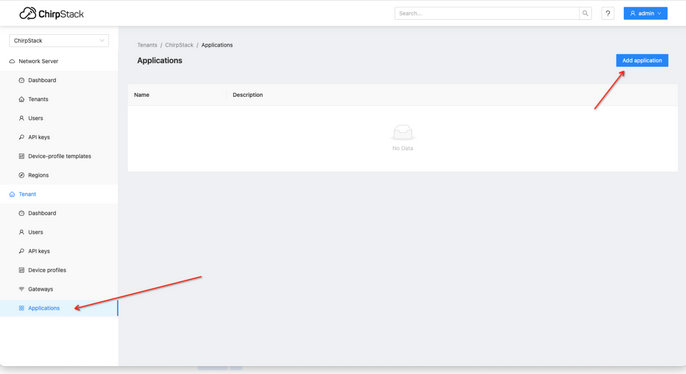
Task: Open Network Server Users menu item
Action: point(59,118)
